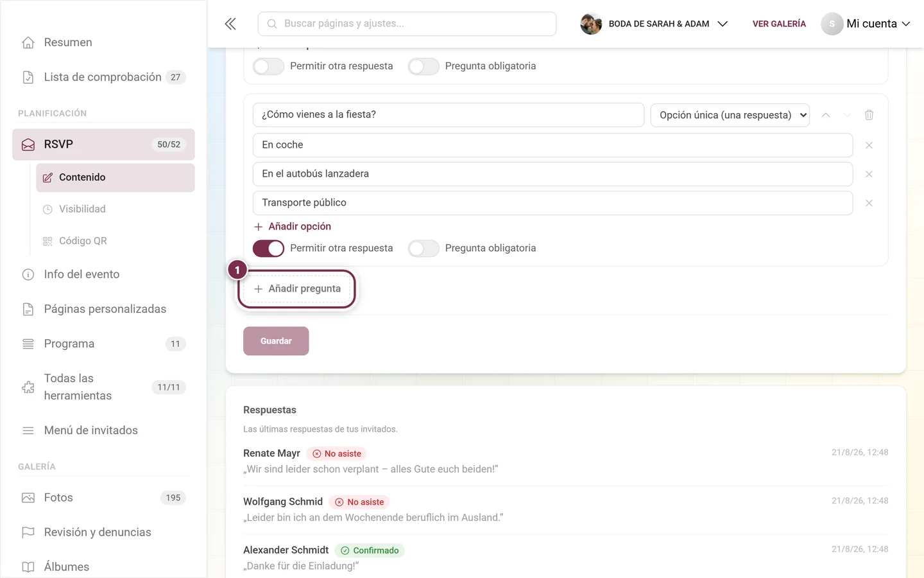
Task: Click the home icon next to Resumen
Action: [x=28, y=42]
